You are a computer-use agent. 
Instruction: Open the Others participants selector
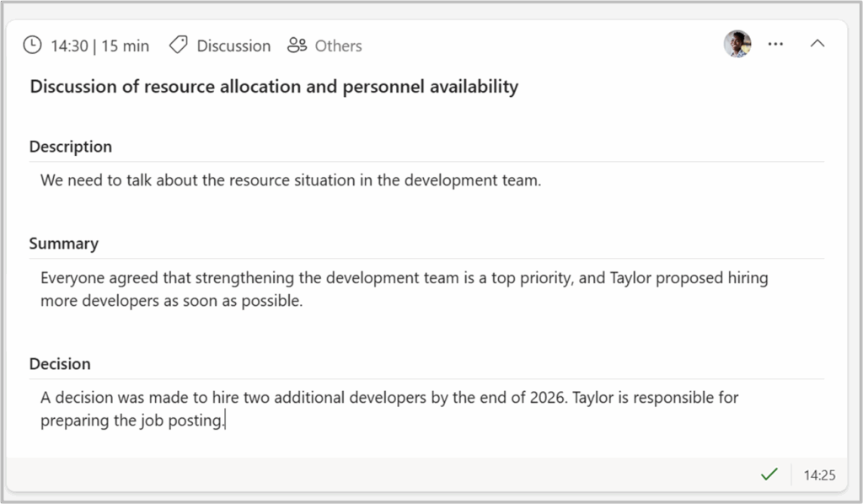point(338,46)
